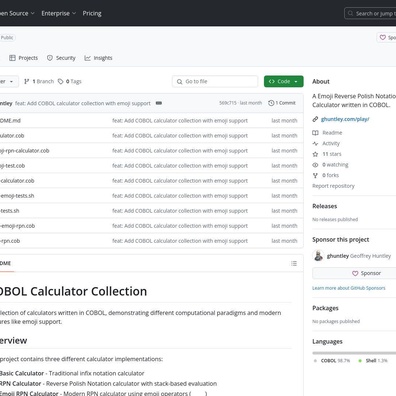Expand the Open Source menu

(x=17, y=13)
